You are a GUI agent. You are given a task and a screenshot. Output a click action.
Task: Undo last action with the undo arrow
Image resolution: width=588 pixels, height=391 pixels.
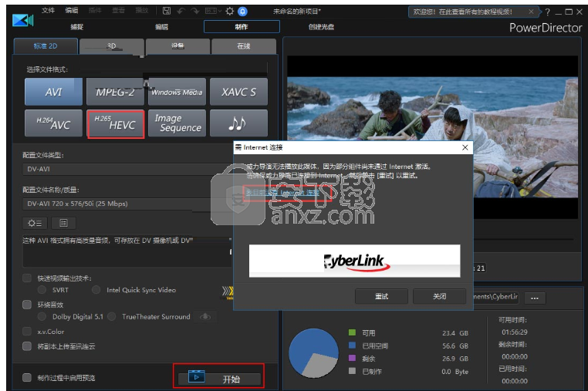tap(181, 11)
